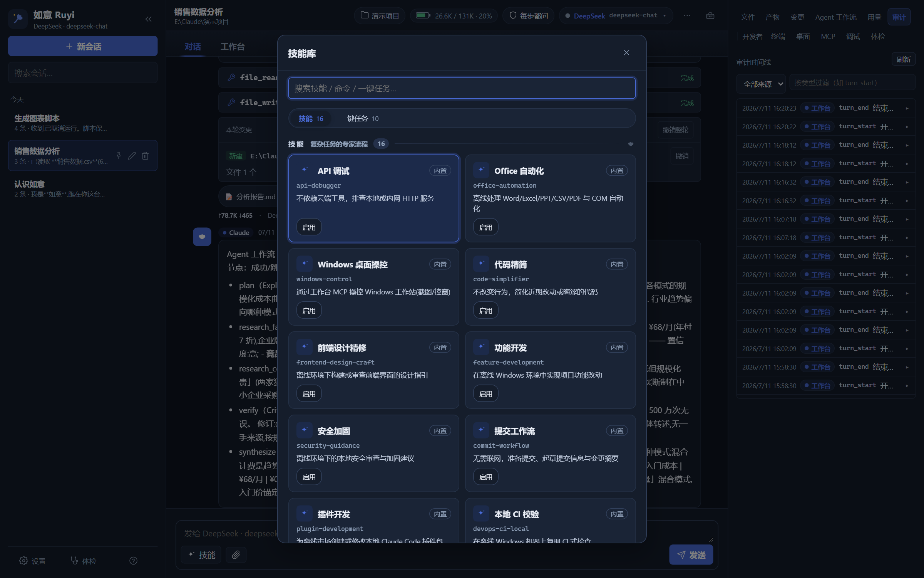Click the 搜索技能 search field
Image resolution: width=924 pixels, height=578 pixels.
point(462,88)
